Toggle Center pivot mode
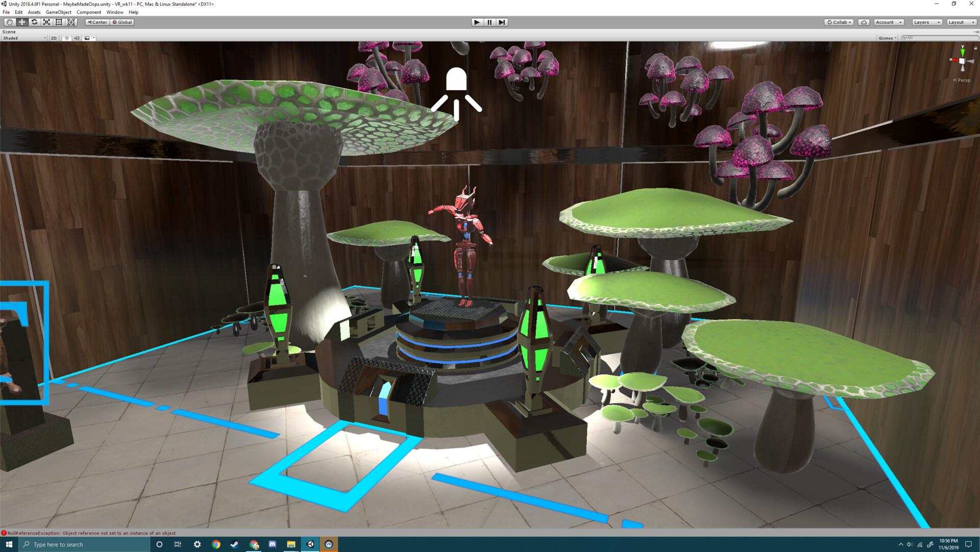980x552 pixels. point(97,22)
